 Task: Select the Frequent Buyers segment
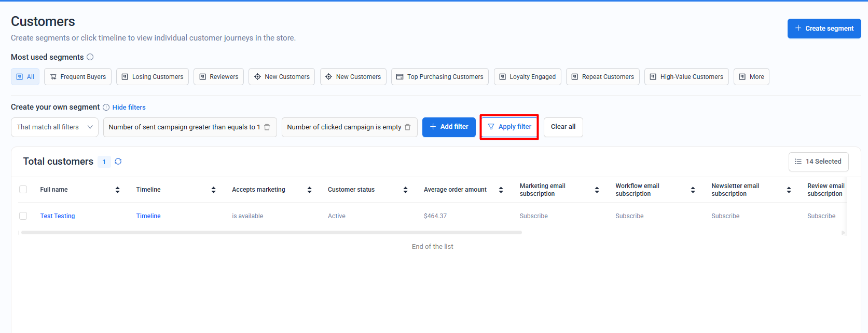coord(78,77)
